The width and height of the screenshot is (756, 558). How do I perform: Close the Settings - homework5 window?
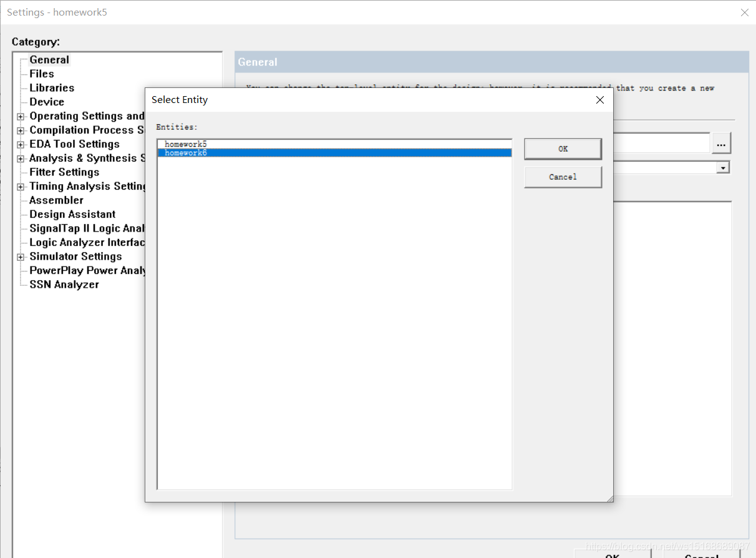[744, 12]
